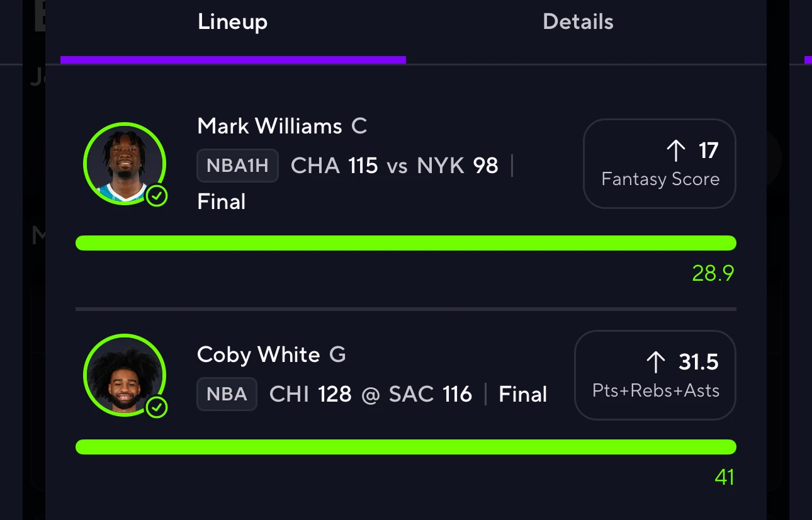812x520 pixels.
Task: Click the up arrow beside 17
Action: 675,150
